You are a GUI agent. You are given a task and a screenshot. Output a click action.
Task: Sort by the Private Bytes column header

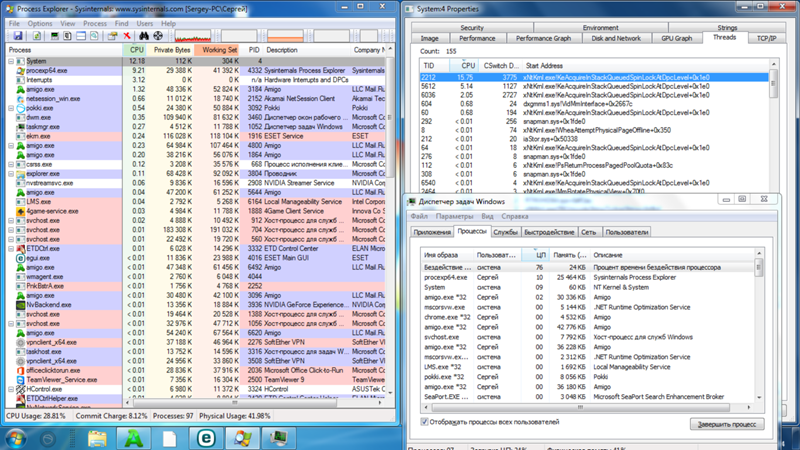coord(170,50)
